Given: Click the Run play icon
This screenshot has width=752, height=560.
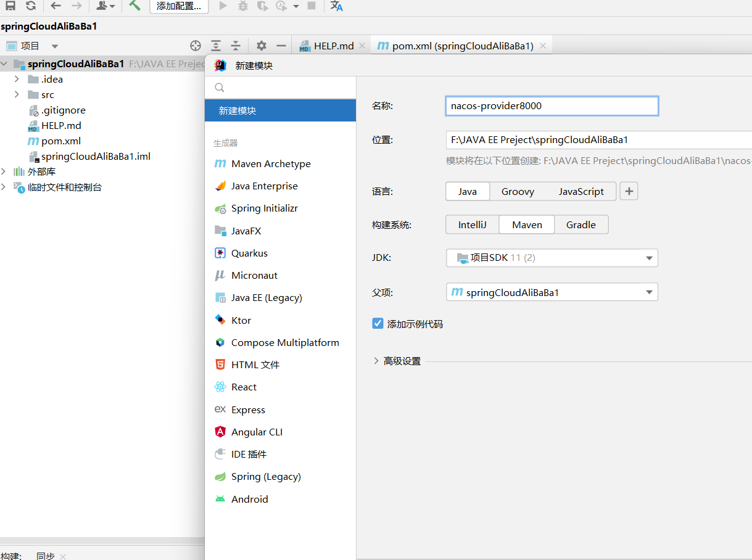Looking at the screenshot, I should click(x=223, y=6).
